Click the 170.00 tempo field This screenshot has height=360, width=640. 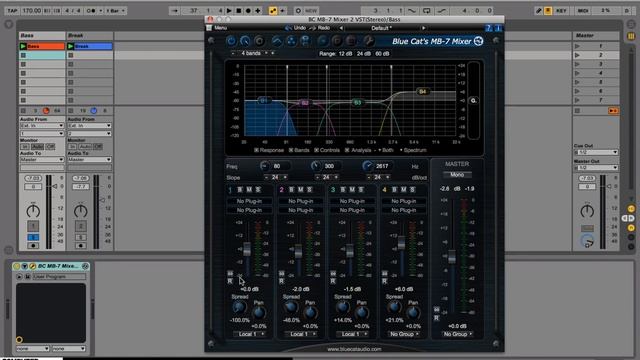[31, 11]
